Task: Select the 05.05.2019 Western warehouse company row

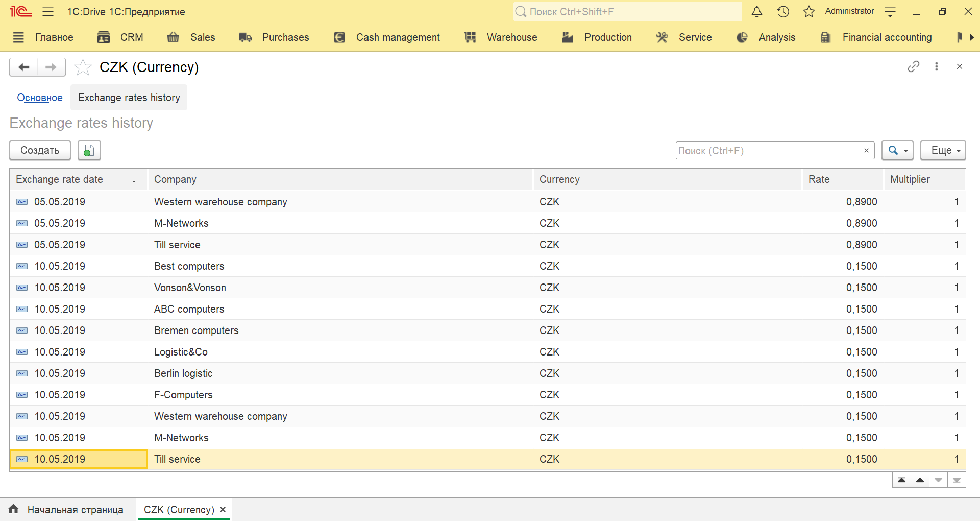Action: 487,202
